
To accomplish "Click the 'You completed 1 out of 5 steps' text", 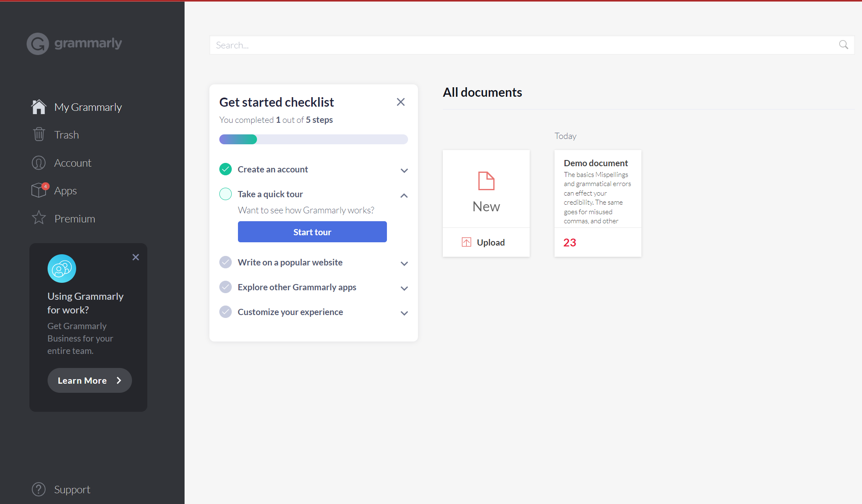I will [x=276, y=120].
